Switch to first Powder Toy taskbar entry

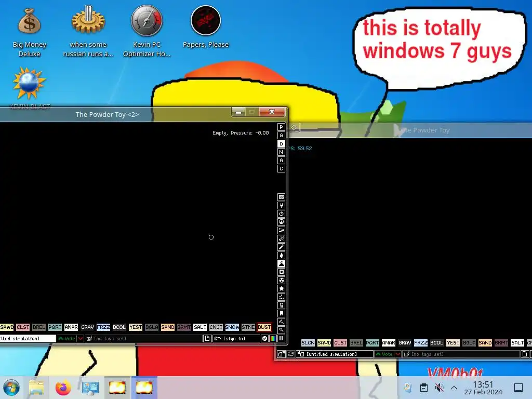(117, 388)
